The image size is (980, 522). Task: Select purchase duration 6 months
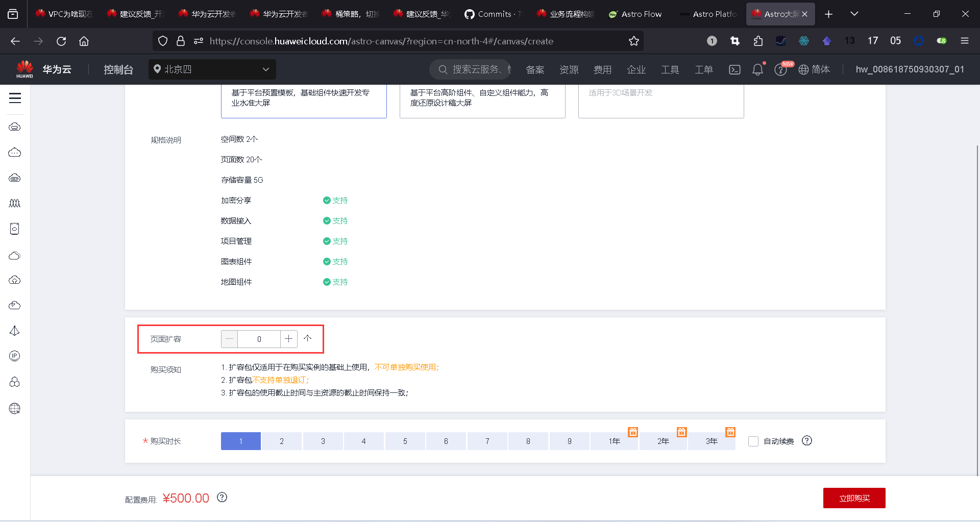[446, 441]
